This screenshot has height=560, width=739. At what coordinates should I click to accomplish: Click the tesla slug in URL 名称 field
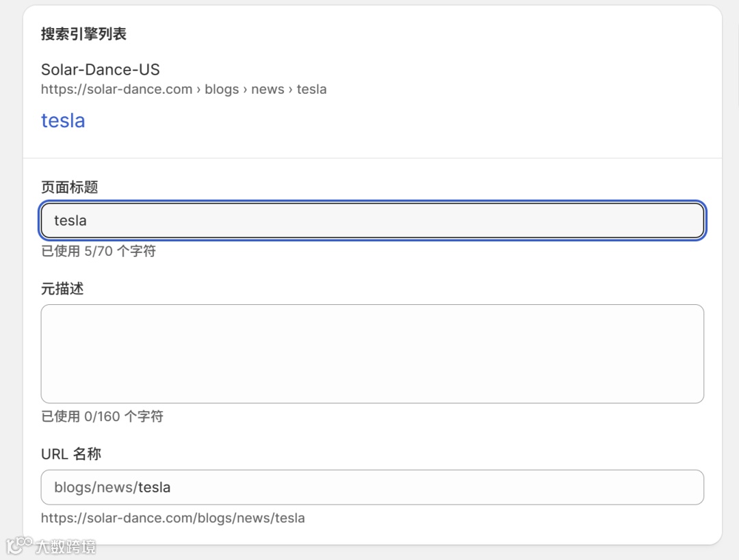154,488
